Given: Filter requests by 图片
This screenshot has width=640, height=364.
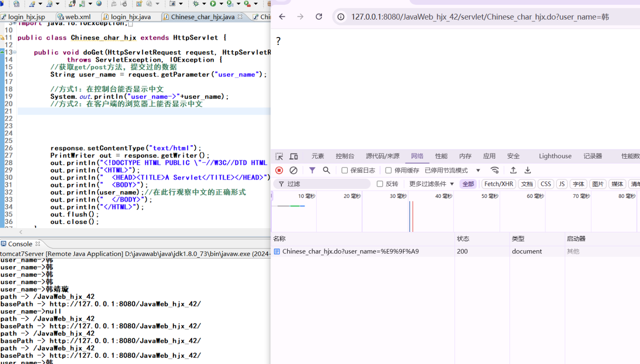Looking at the screenshot, I should click(x=598, y=184).
